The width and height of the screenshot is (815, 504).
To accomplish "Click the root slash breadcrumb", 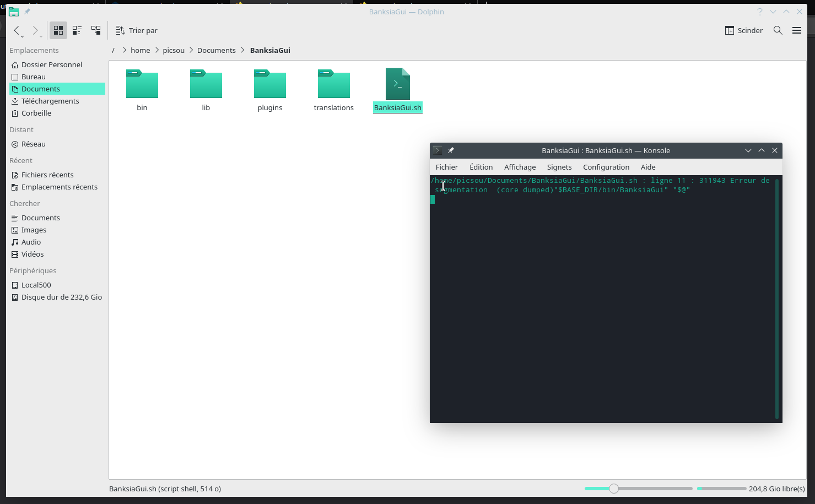I will pos(113,50).
